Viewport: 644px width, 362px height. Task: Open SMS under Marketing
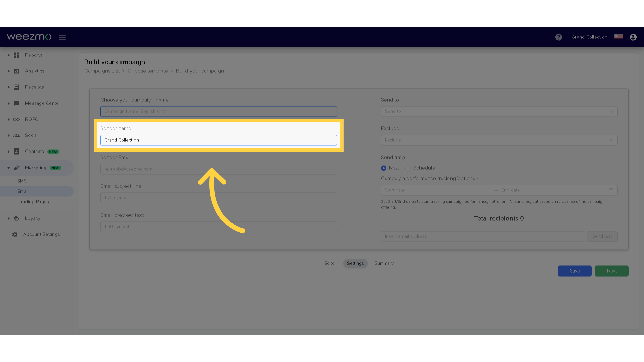22,181
